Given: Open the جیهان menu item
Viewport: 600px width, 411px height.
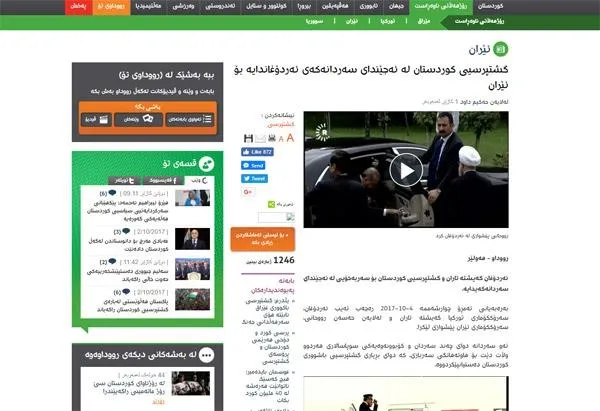Looking at the screenshot, I should click(x=396, y=7).
